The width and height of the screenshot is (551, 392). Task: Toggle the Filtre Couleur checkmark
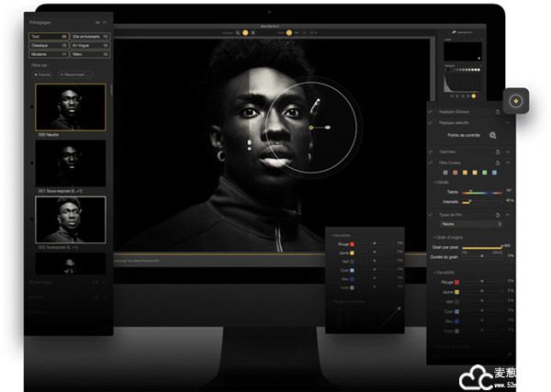[x=432, y=162]
